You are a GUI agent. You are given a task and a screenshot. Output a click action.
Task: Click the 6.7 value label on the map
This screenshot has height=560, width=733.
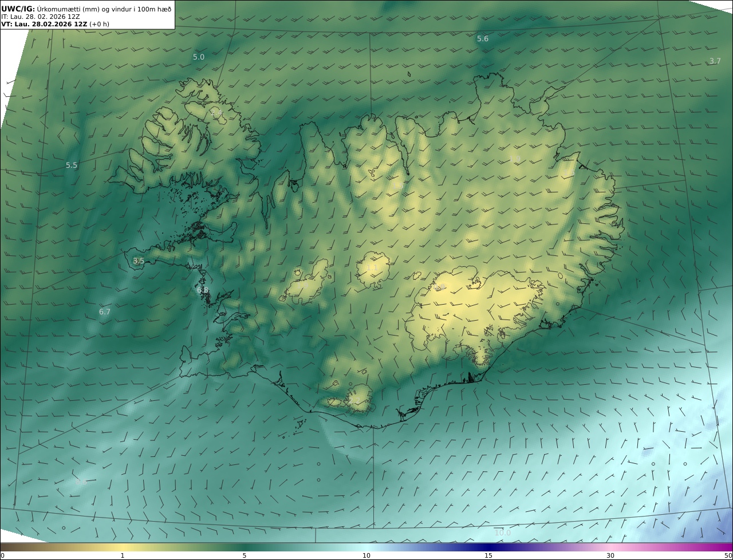104,311
